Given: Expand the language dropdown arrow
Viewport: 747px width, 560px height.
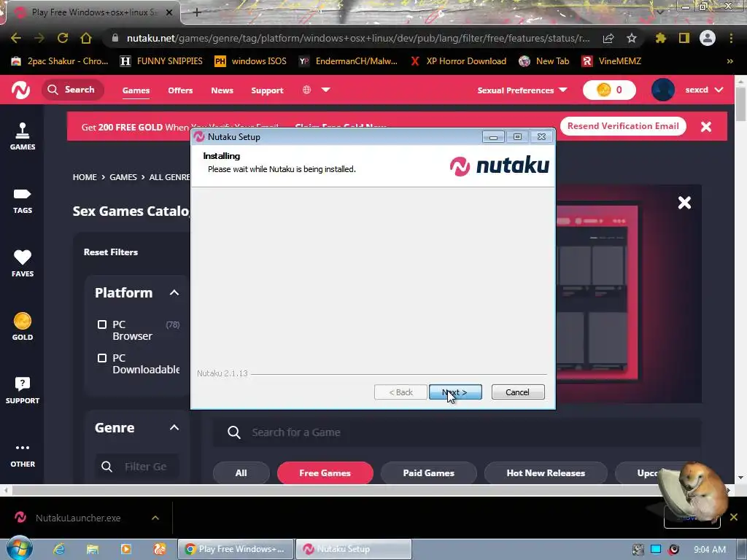Looking at the screenshot, I should (x=326, y=90).
